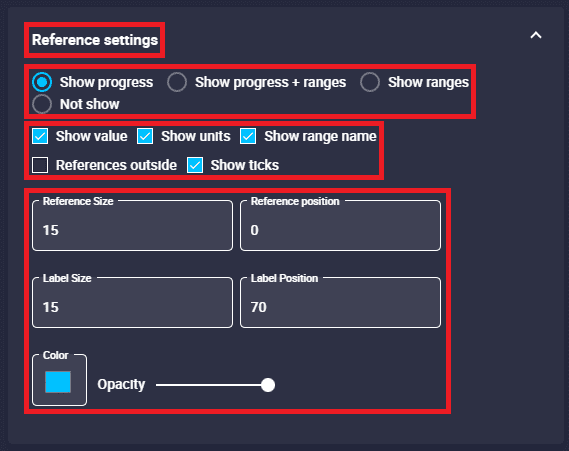Uncheck the Show value checkbox

click(40, 136)
